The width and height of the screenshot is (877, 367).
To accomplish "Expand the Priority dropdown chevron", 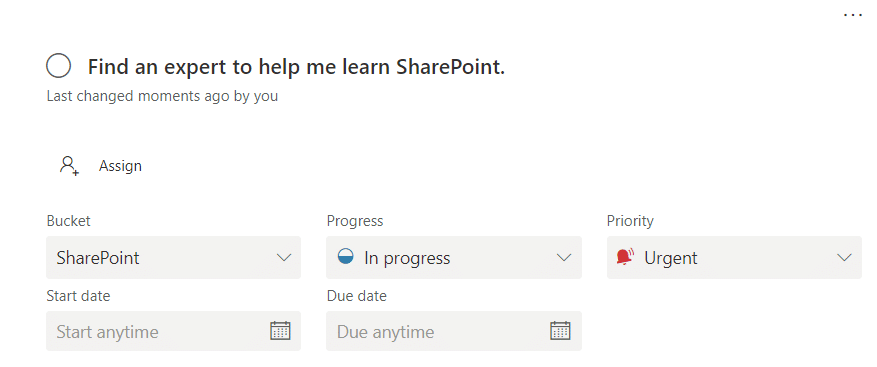I will pyautogui.click(x=844, y=257).
